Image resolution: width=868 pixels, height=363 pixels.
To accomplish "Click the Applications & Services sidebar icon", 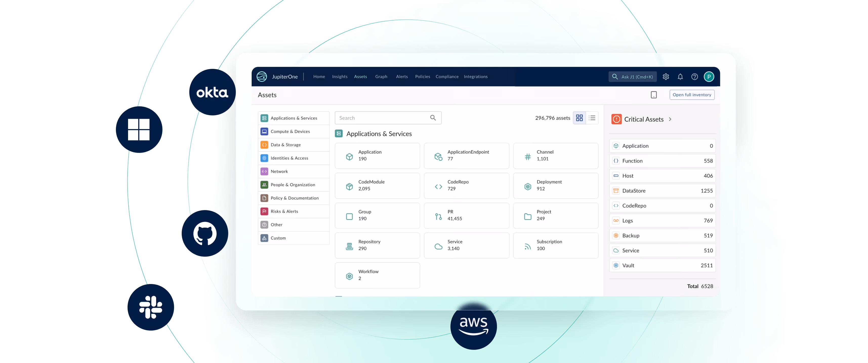I will (x=264, y=118).
